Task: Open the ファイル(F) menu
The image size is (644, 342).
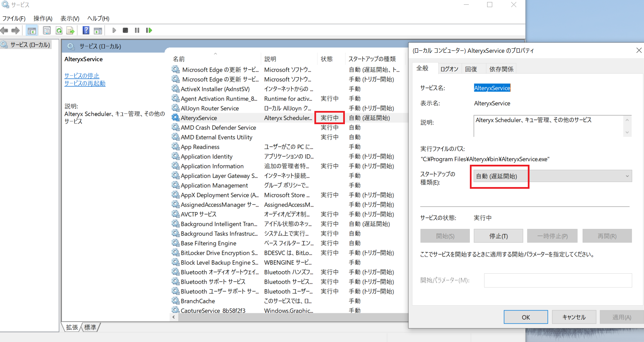Action: [x=14, y=19]
